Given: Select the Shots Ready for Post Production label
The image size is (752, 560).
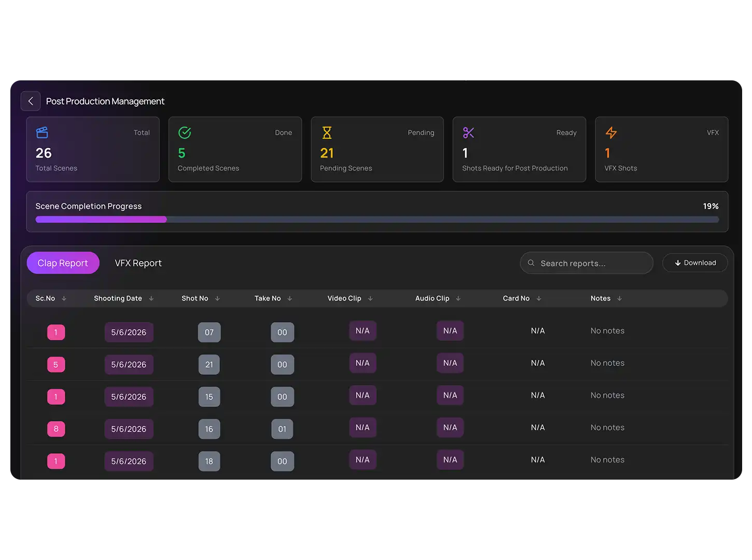Looking at the screenshot, I should pos(515,168).
